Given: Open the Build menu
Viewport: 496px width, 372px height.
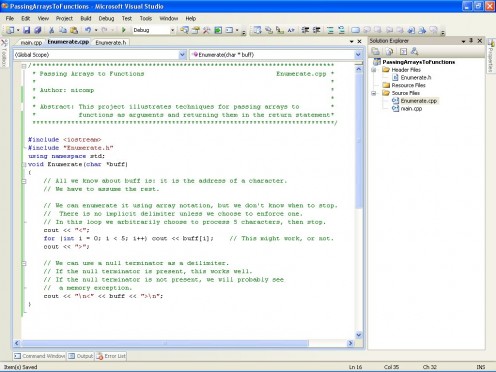Looking at the screenshot, I should point(86,18).
